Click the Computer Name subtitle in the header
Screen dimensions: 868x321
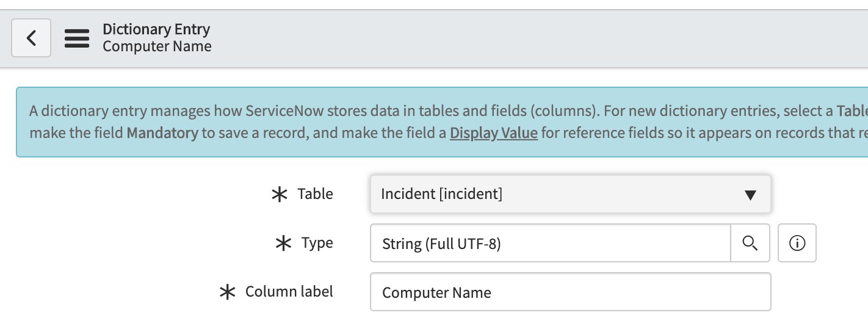[157, 46]
